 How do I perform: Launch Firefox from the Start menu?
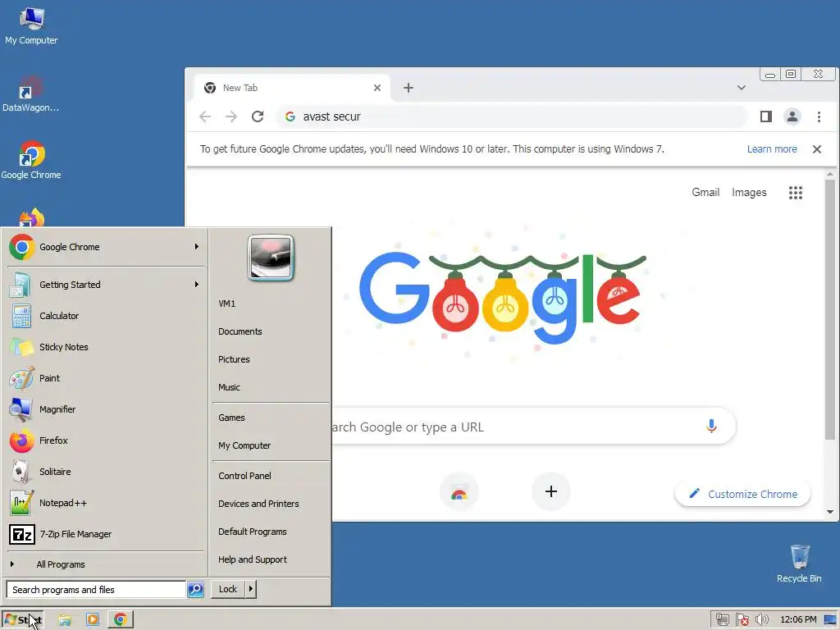(105, 441)
